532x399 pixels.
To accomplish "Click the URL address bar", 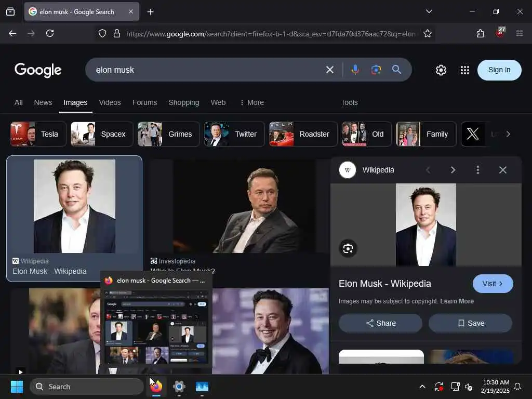I will 270,34.
